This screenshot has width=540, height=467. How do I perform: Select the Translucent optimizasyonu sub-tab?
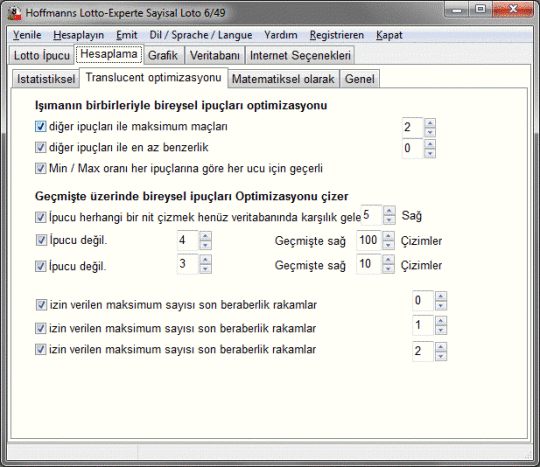(x=153, y=78)
